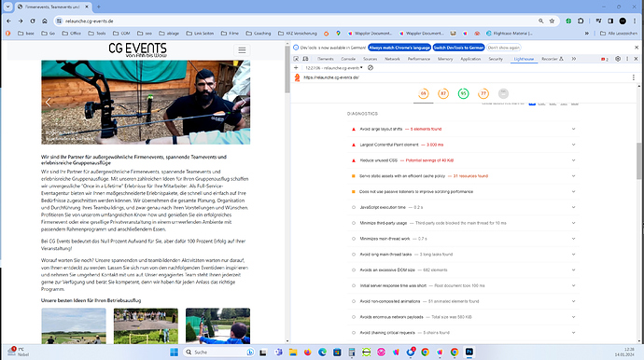
Task: Open the Lighthouse report three-dot tools menu
Action: pos(634,77)
